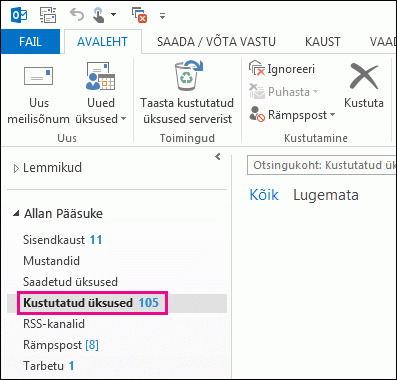Filter by Lugemata messages
Viewport: 397px width, 380px height.
coord(326,195)
